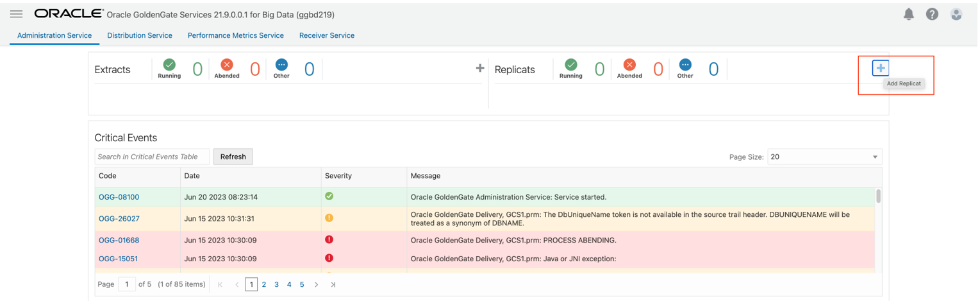Click the Refresh button

(233, 157)
